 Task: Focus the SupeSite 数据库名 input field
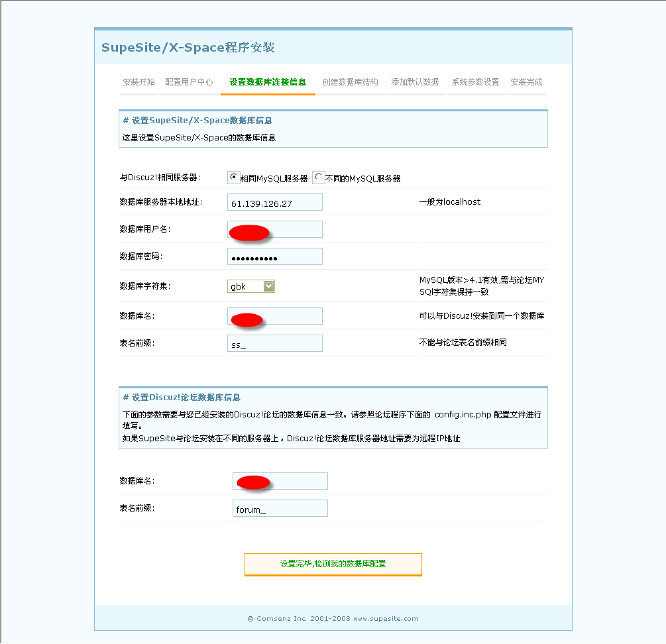275,316
